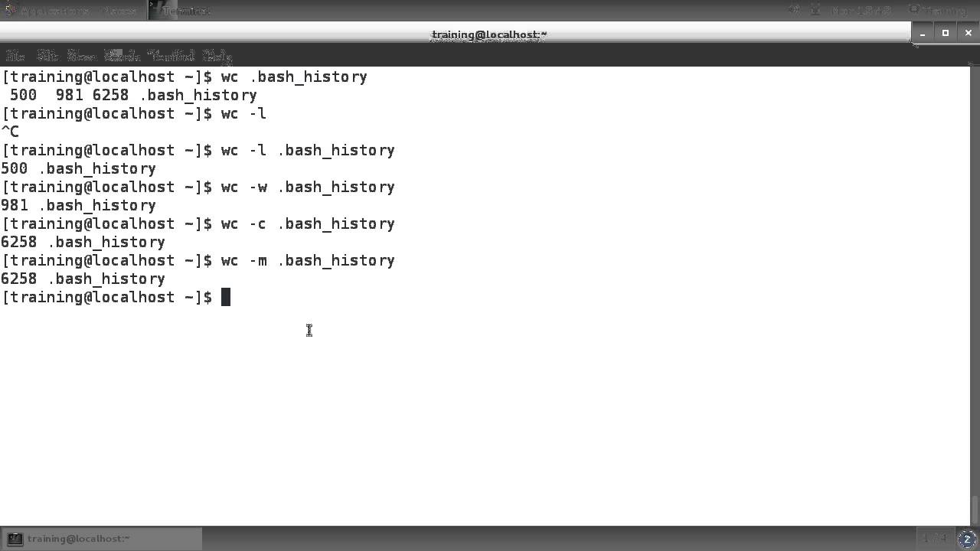Open the Places menu in top panel
This screenshot has height=551, width=980.
click(x=119, y=11)
